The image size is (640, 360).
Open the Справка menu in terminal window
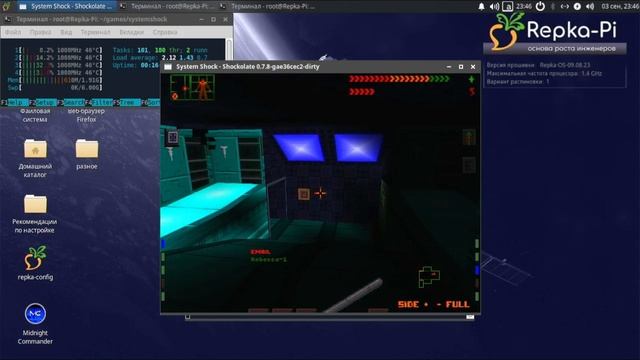pyautogui.click(x=165, y=32)
